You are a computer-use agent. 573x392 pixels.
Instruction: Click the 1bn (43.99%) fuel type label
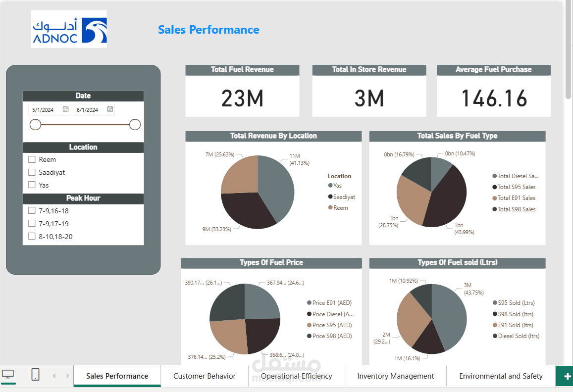pos(464,229)
